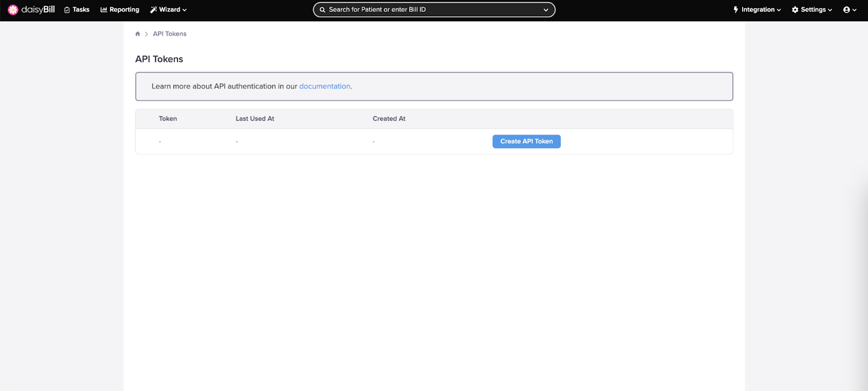Expand the search bar dropdown chevron
Image resolution: width=868 pixels, height=391 pixels.
point(546,10)
